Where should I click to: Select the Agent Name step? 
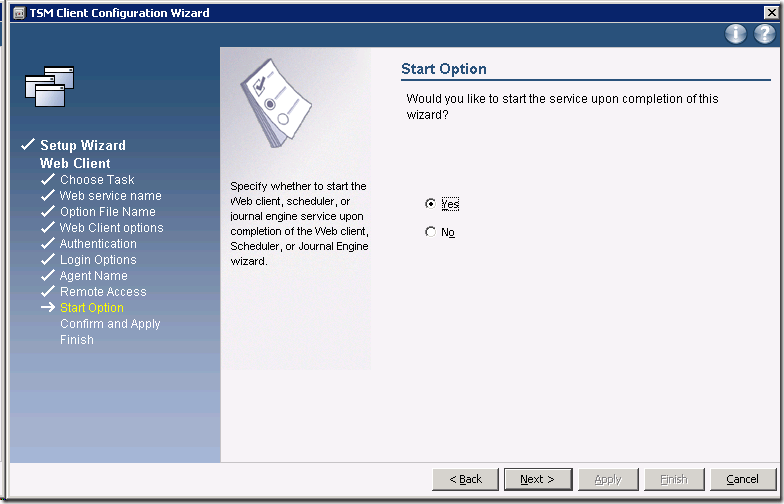93,276
